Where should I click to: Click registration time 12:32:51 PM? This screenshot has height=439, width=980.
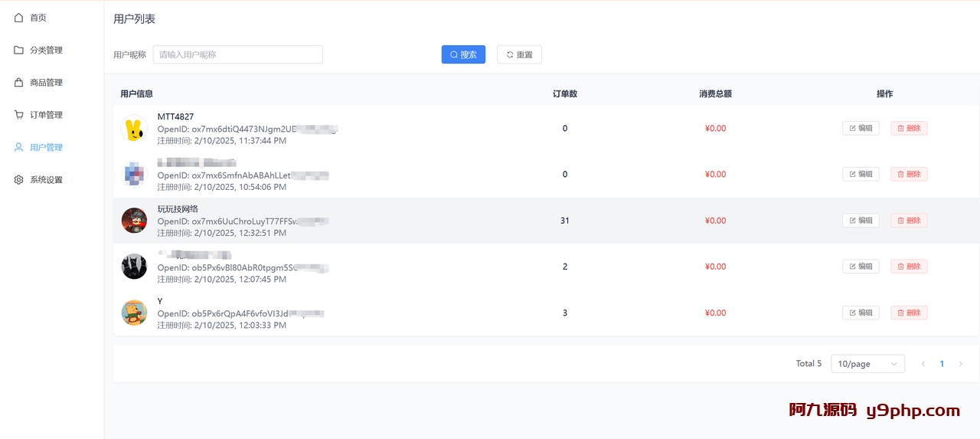[x=222, y=233]
